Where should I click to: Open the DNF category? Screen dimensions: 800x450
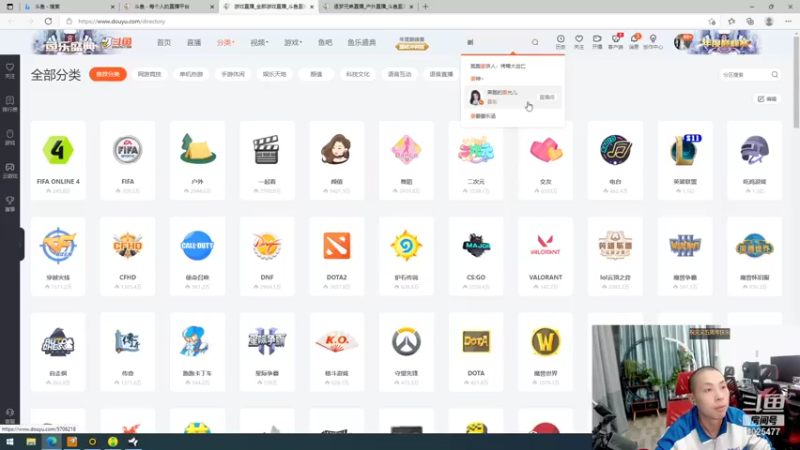267,256
